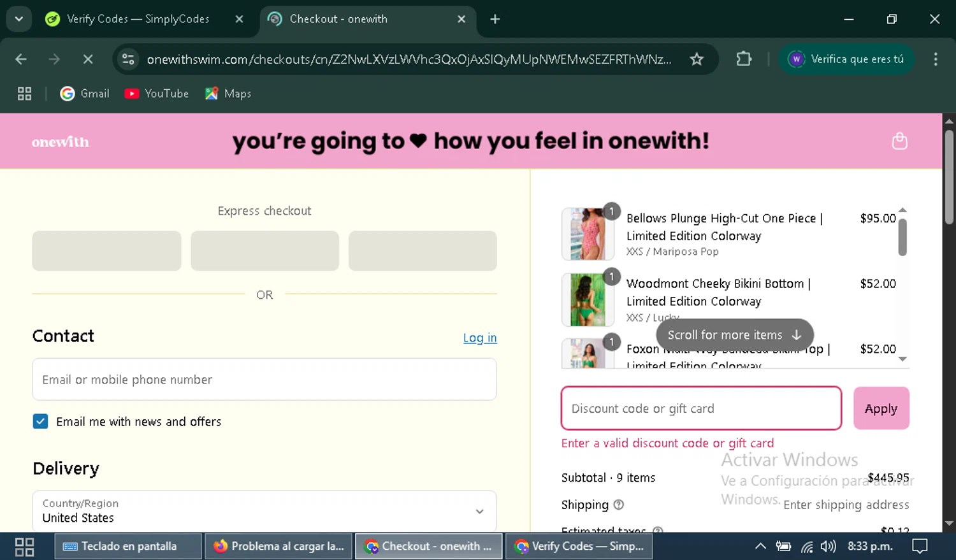Close the Checkout - onewith tab
Image resolution: width=956 pixels, height=560 pixels.
pyautogui.click(x=461, y=19)
